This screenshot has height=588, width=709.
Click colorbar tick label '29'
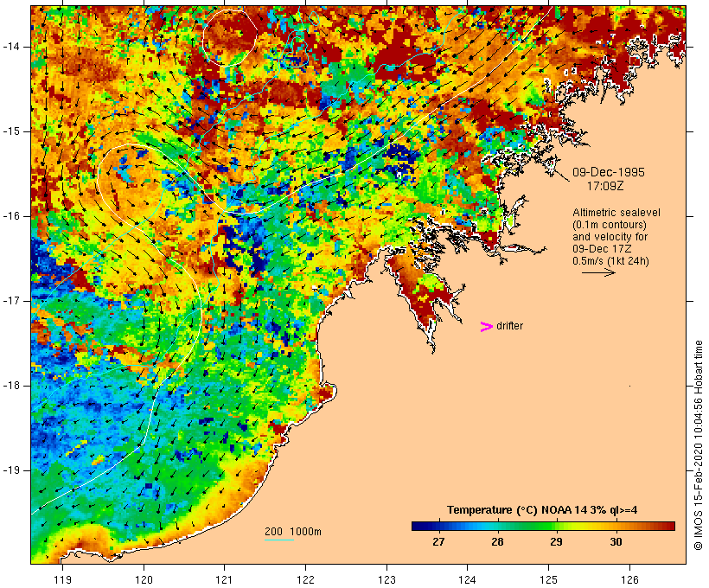coord(556,541)
